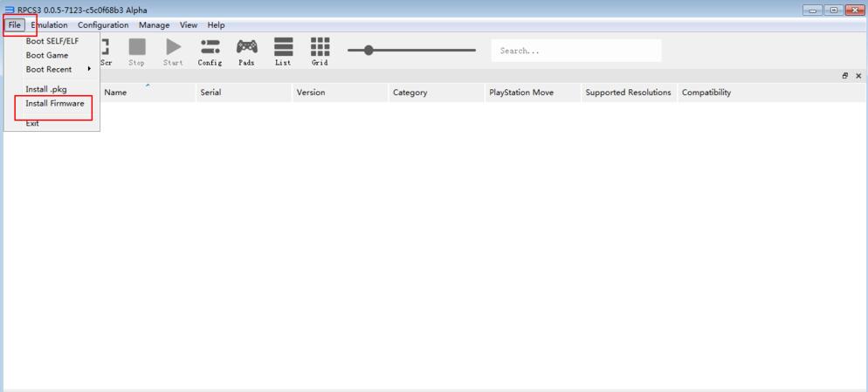
Task: Choose Exit from the File menu
Action: (32, 123)
